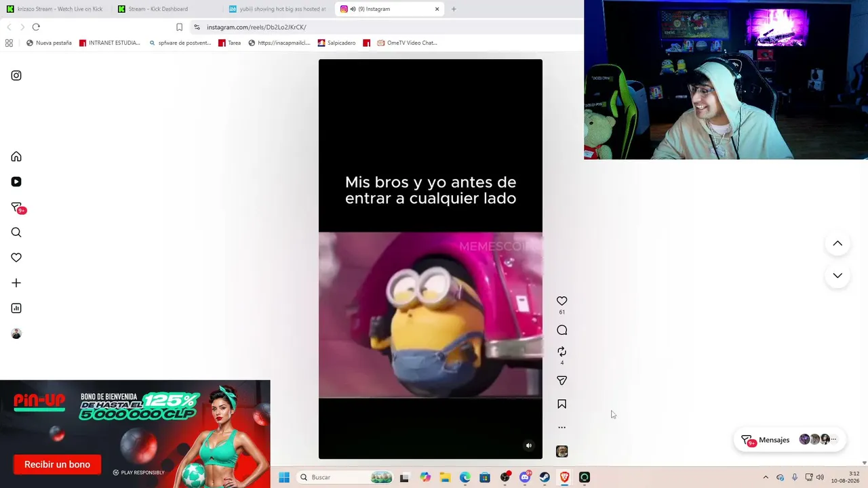Image resolution: width=868 pixels, height=488 pixels.
Task: Open the volume tray icon
Action: [820, 477]
